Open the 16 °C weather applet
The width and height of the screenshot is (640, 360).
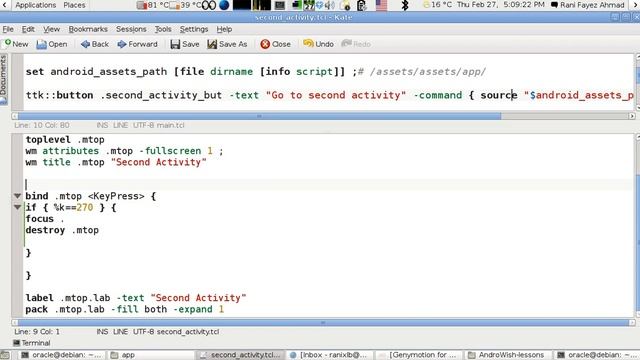point(438,5)
